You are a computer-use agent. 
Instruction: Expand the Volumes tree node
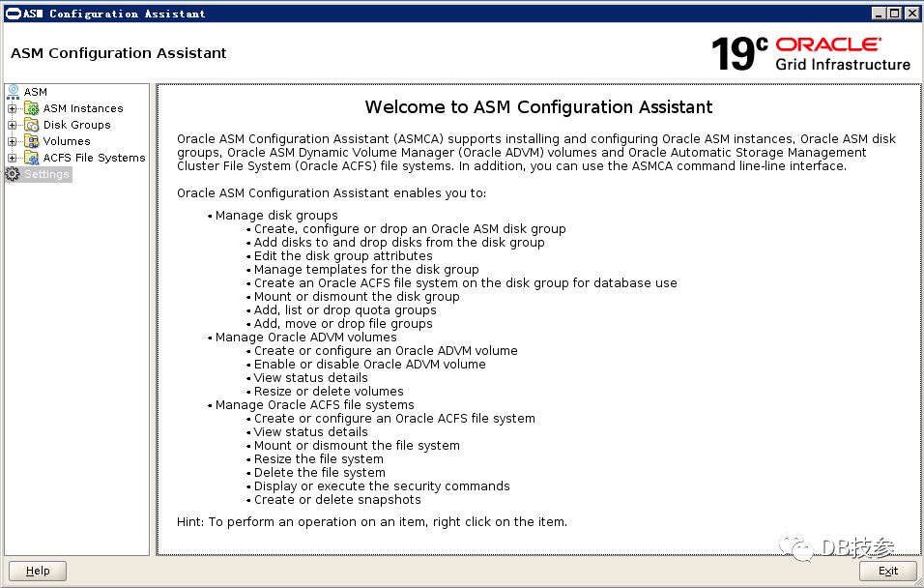tap(13, 141)
